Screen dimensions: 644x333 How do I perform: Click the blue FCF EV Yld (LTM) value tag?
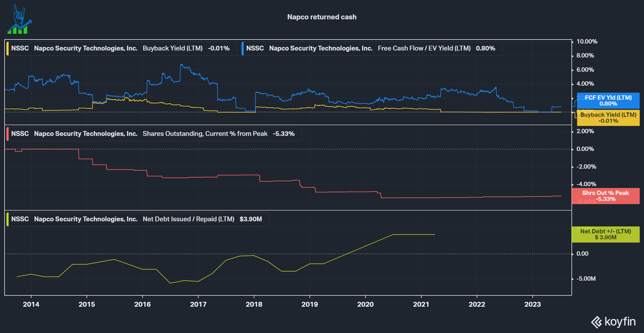[x=608, y=101]
